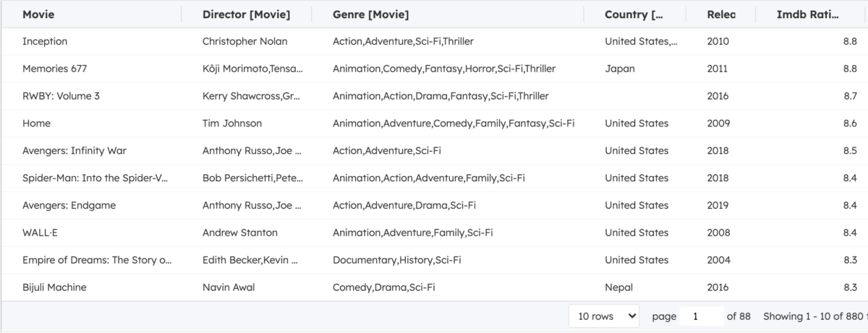
Task: Click the 8.7 Imdb rating cell
Action: click(x=850, y=96)
